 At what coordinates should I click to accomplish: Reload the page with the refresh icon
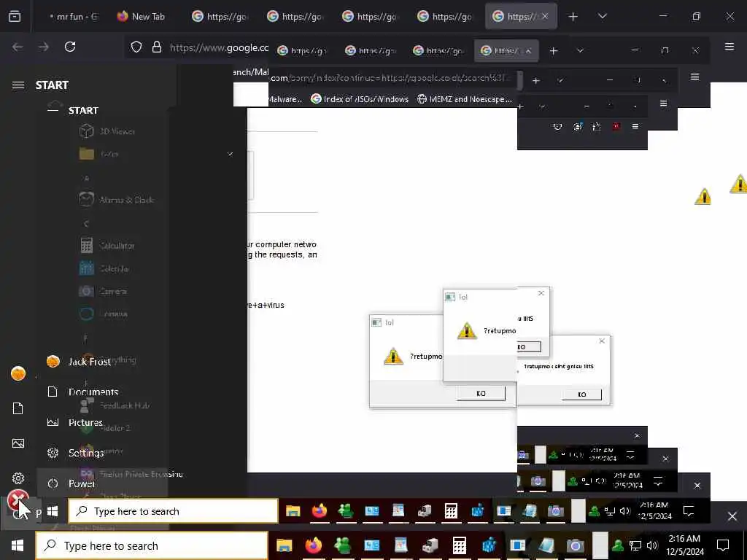click(x=70, y=47)
